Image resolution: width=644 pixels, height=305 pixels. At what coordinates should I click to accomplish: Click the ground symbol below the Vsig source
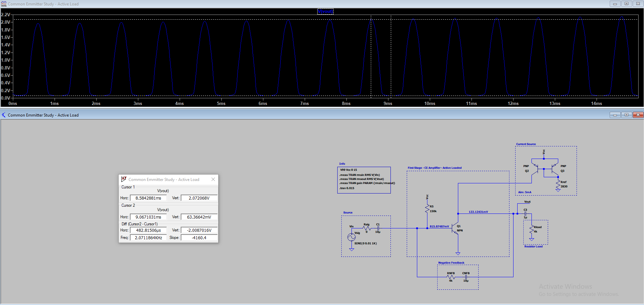tap(351, 249)
